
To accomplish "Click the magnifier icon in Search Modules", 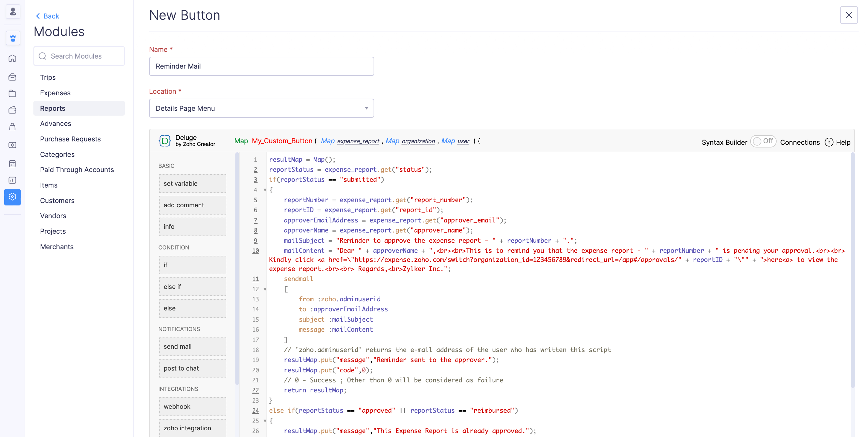I will tap(43, 56).
